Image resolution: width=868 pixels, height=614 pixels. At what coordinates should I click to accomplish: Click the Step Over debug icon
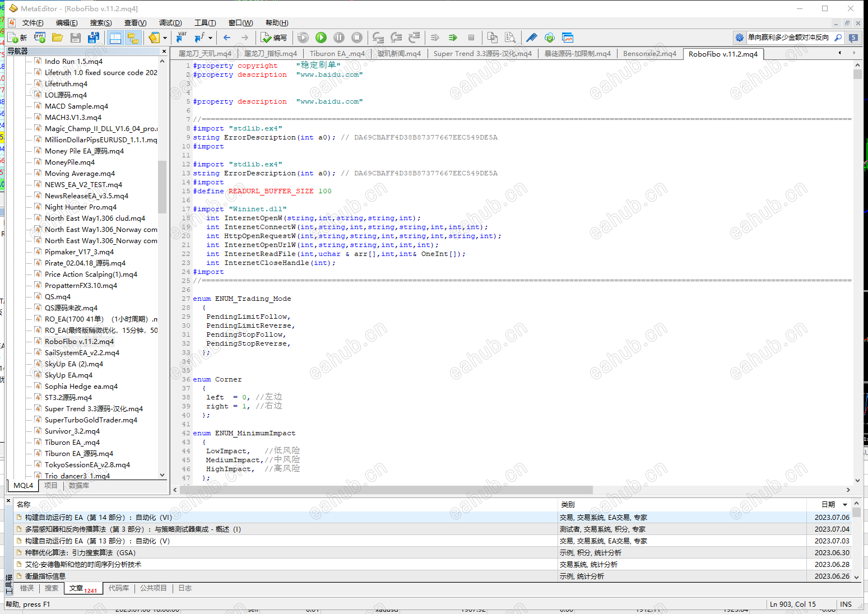coord(396,38)
